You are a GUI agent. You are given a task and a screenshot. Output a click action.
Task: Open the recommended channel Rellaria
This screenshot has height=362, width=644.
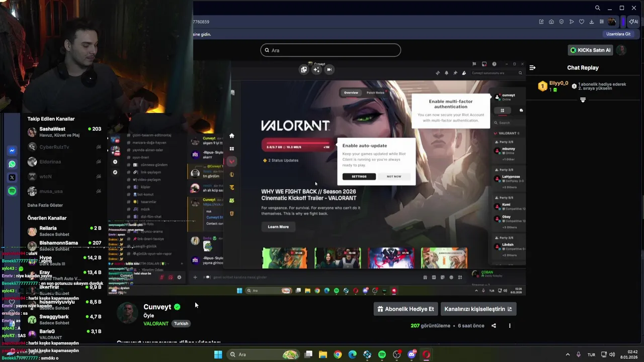[64, 231]
